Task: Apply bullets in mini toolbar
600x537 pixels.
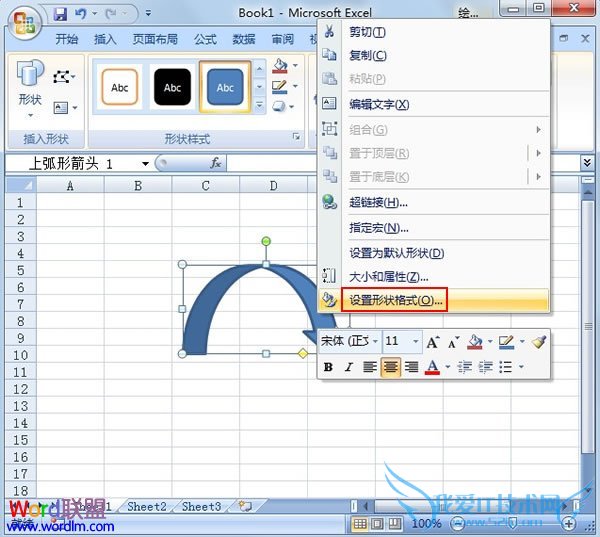Action: click(x=506, y=367)
